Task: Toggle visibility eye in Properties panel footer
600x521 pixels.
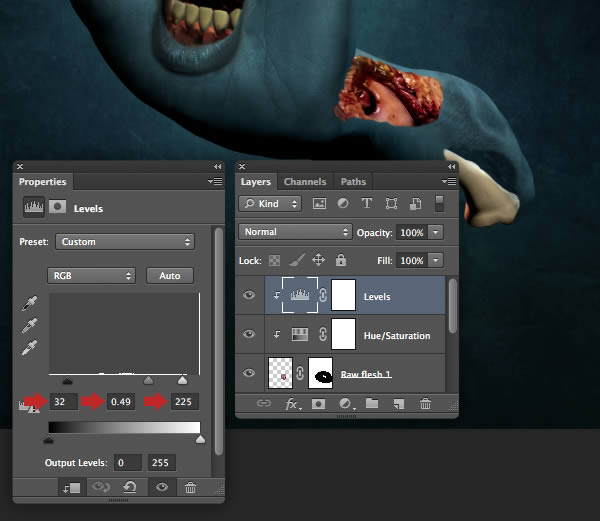Action: [x=162, y=487]
